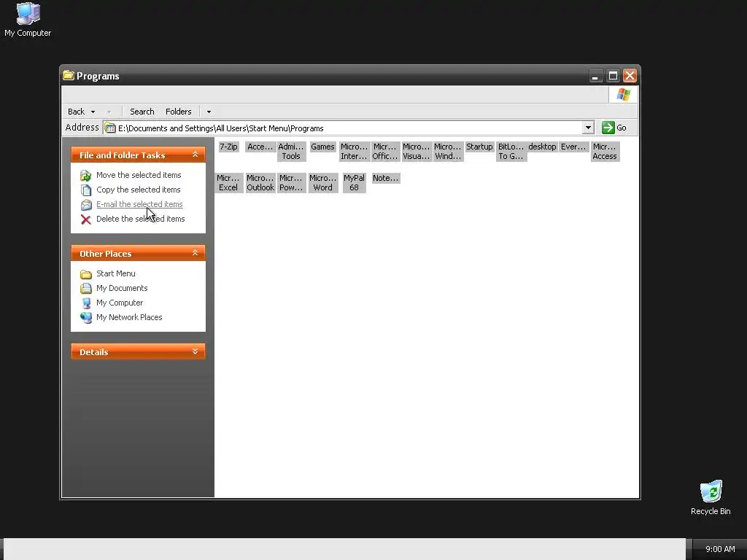Select the MyPal 68 item
The image size is (747, 560).
(354, 183)
